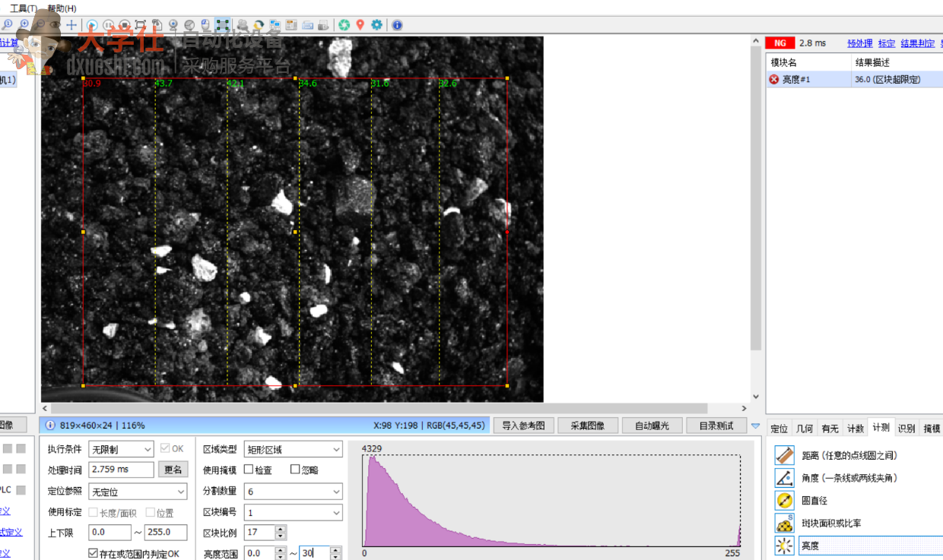Click the red map-pin toolbar icon
943x560 pixels.
360,25
